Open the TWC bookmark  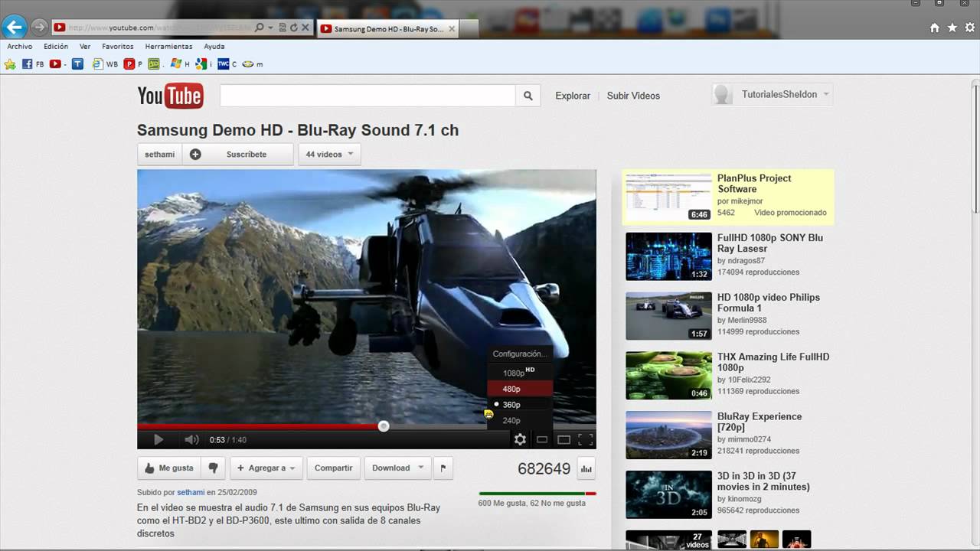(227, 64)
